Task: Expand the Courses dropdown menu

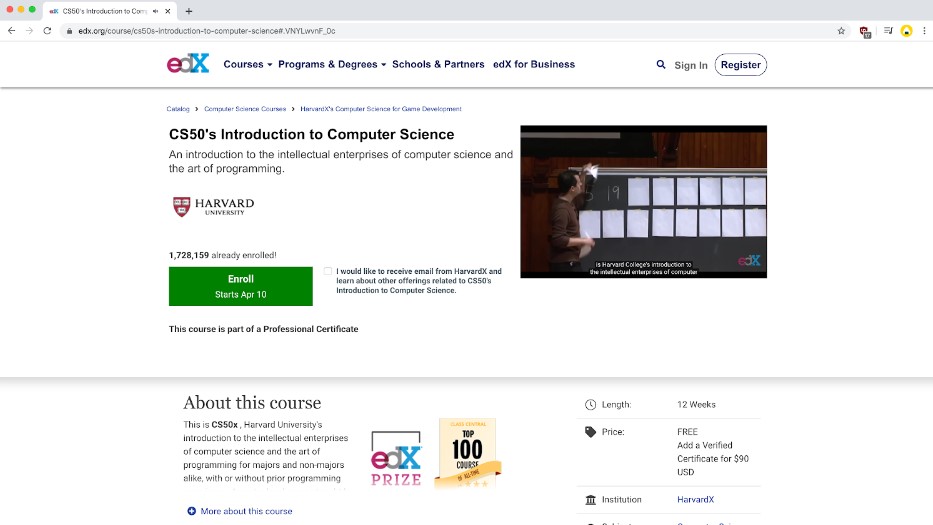Action: [x=248, y=64]
